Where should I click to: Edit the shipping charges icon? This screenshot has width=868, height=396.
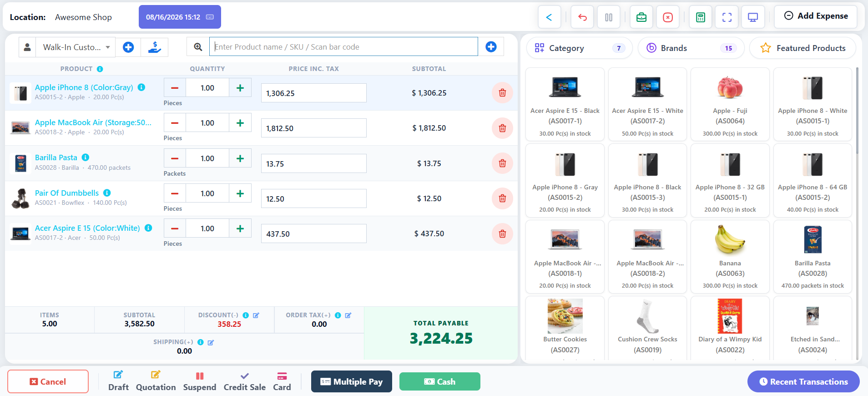click(x=211, y=342)
